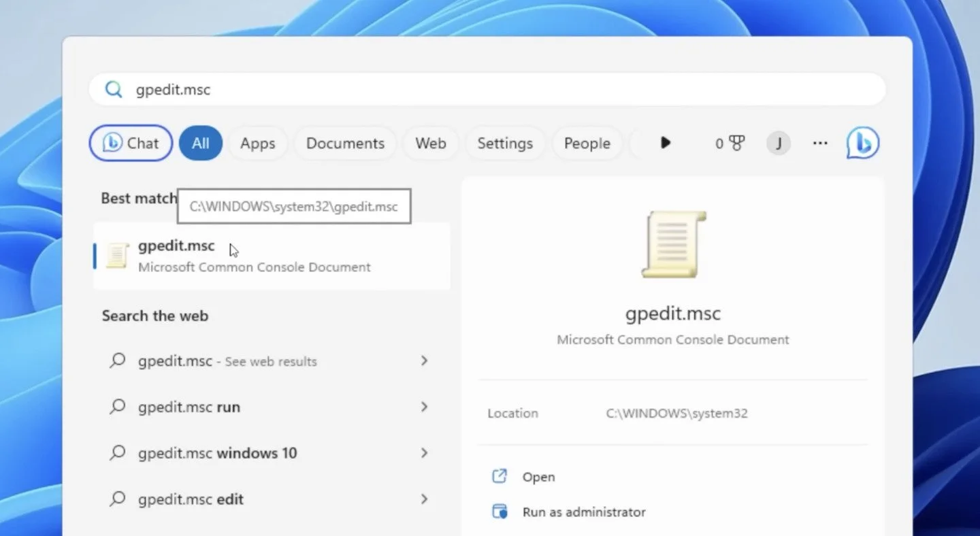Select 'gpedit.msc edit' web suggestion
Screen dimensions: 980x536
[x=272, y=499]
